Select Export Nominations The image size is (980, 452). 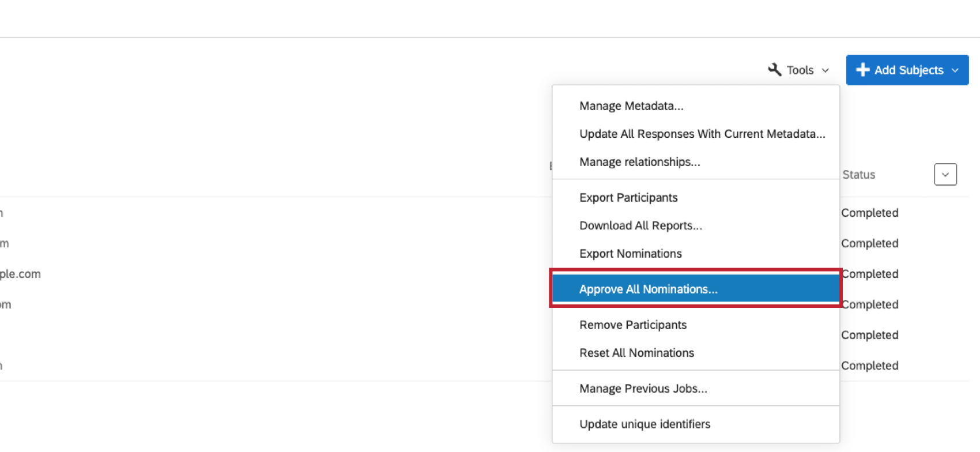pyautogui.click(x=630, y=254)
